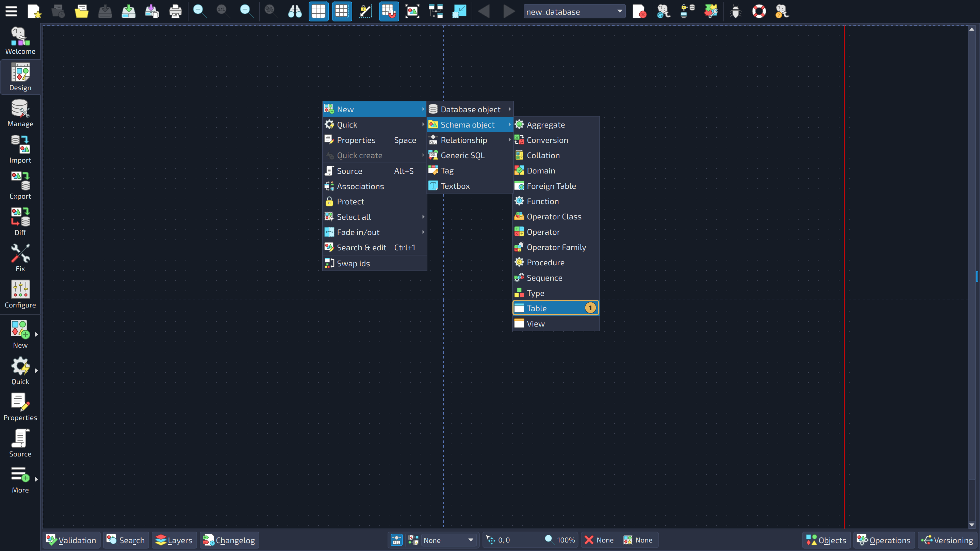Toggle the Objects panel
Image resolution: width=980 pixels, height=551 pixels.
point(826,540)
